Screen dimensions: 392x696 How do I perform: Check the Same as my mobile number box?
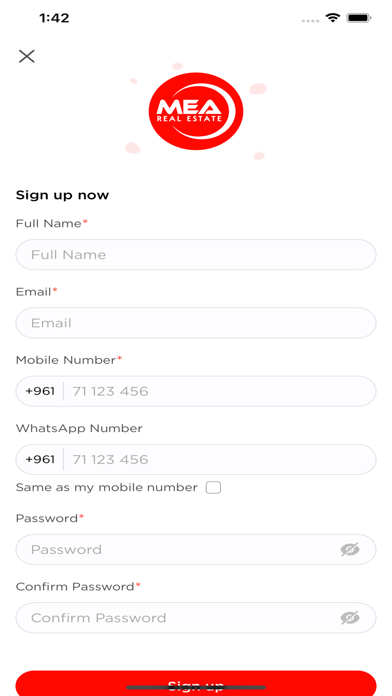[x=213, y=488]
